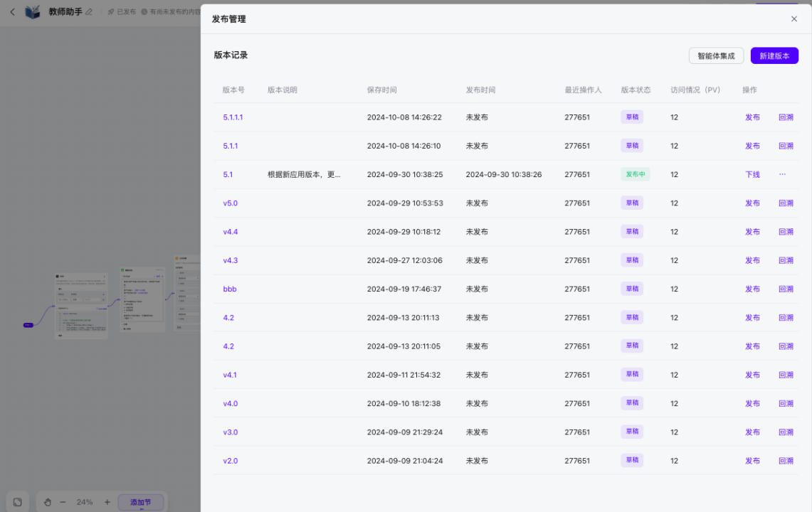Viewport: 812px width, 512px height.
Task: Click 发布 for version 5.1.1.1
Action: coord(752,117)
